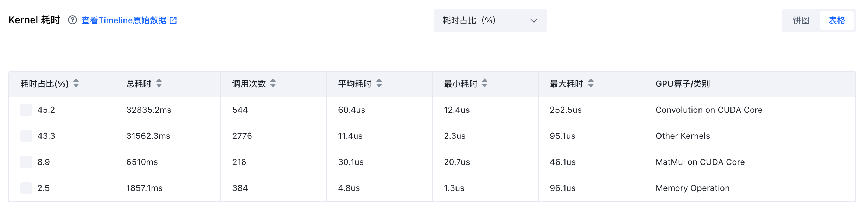Open 查看Timeline原始数据 link

[124, 20]
